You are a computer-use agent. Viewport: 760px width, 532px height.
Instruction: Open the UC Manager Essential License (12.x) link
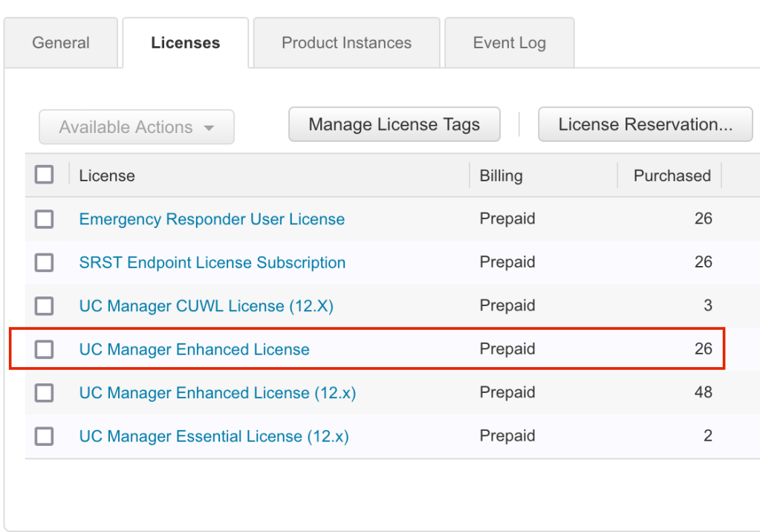pos(214,436)
